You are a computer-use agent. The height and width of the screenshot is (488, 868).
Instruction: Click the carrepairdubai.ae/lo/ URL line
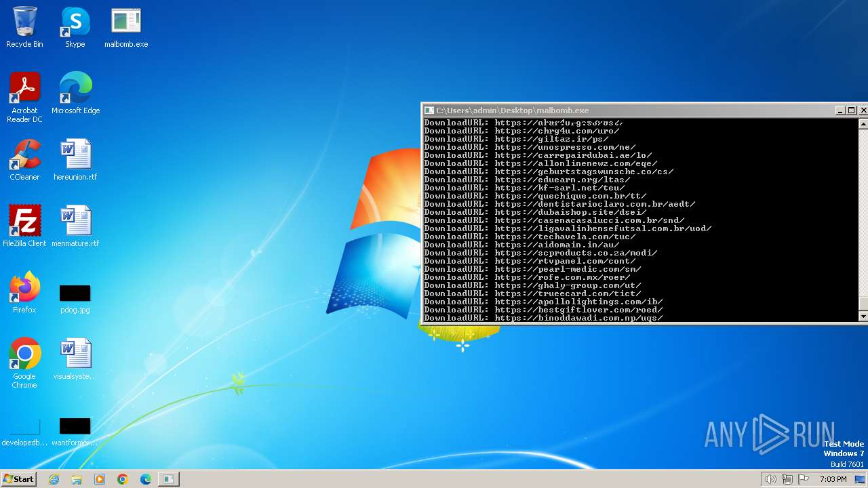[538, 155]
